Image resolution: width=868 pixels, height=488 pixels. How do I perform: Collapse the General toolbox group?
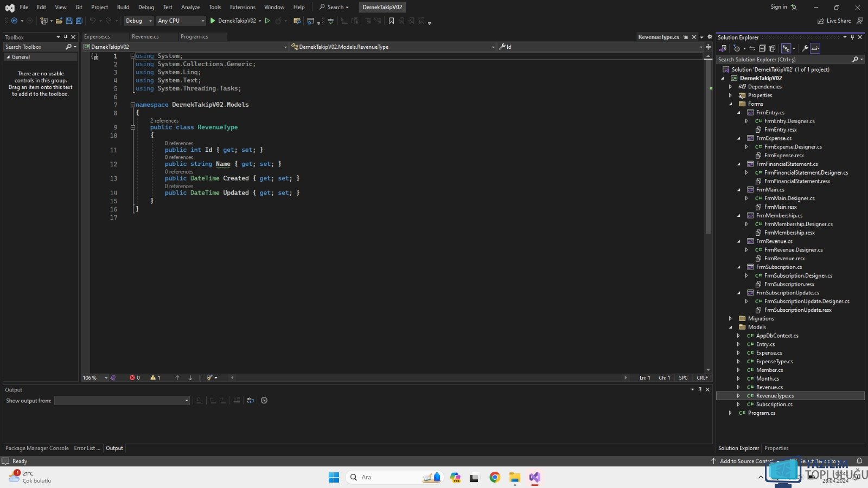[8, 57]
